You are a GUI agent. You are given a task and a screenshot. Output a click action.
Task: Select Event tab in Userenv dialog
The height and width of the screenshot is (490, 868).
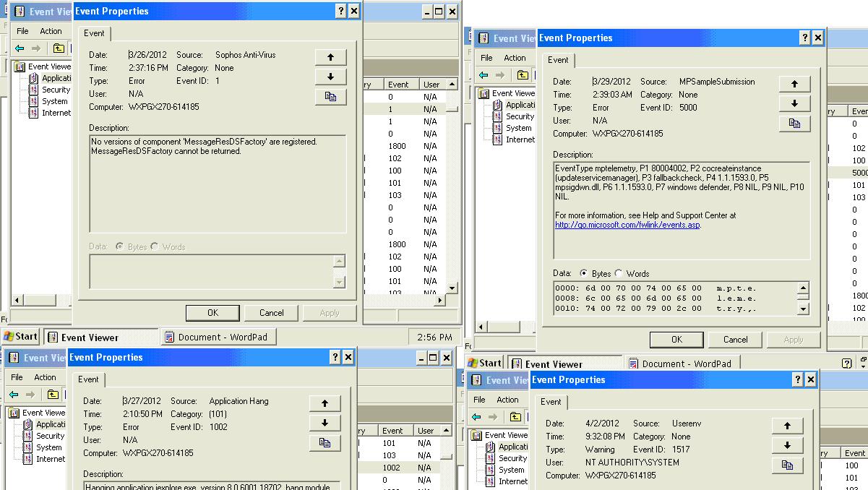(551, 402)
